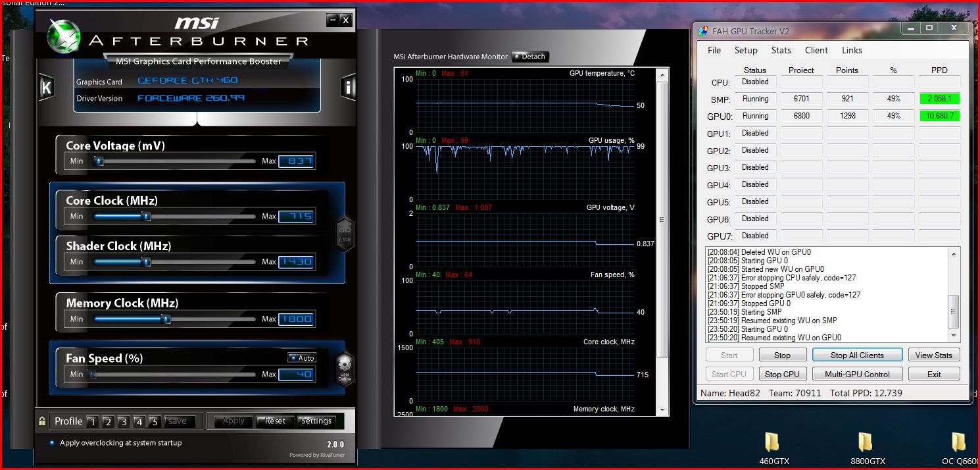This screenshot has height=470, width=980.
Task: Click the SMP project number 6701
Action: tap(801, 99)
